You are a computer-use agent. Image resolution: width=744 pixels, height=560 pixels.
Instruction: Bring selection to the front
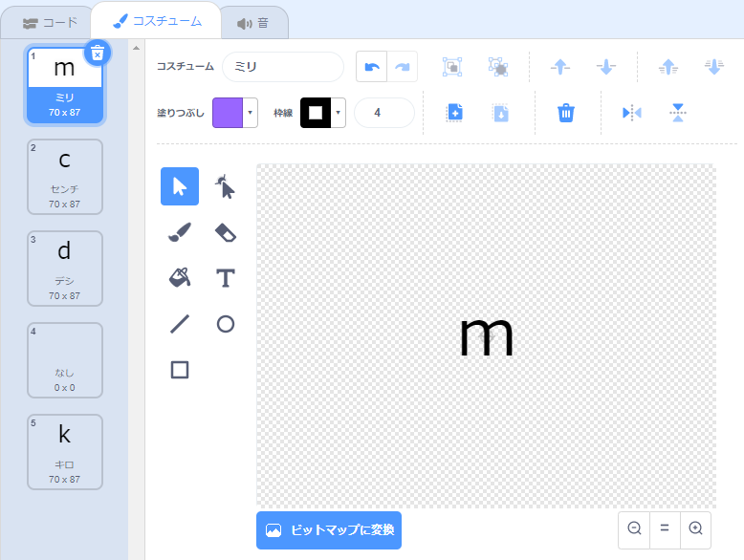pos(668,67)
